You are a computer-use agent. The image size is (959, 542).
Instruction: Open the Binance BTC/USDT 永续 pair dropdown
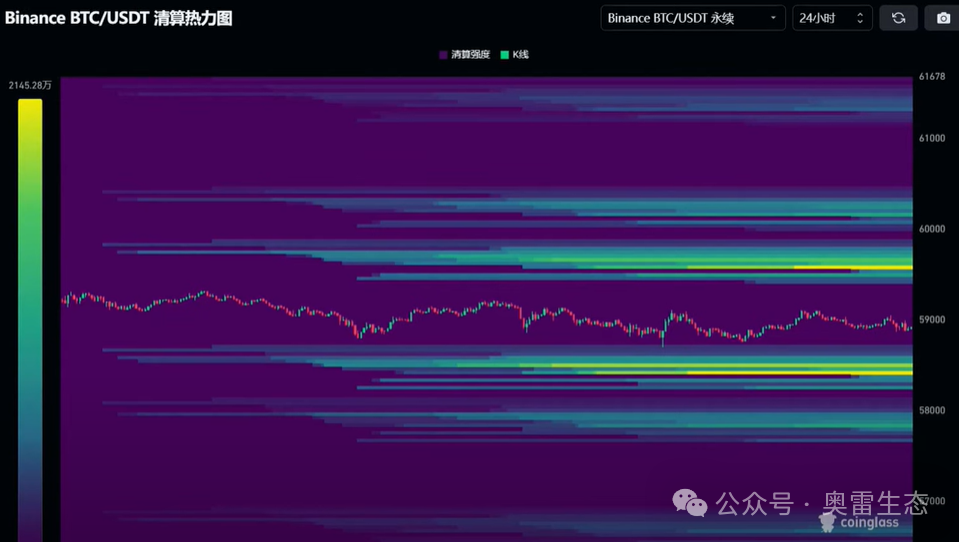[693, 18]
